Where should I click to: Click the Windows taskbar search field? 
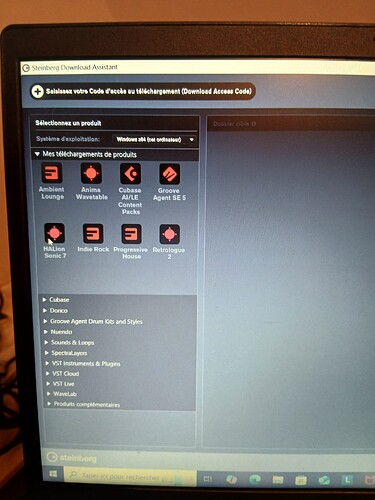(x=130, y=477)
